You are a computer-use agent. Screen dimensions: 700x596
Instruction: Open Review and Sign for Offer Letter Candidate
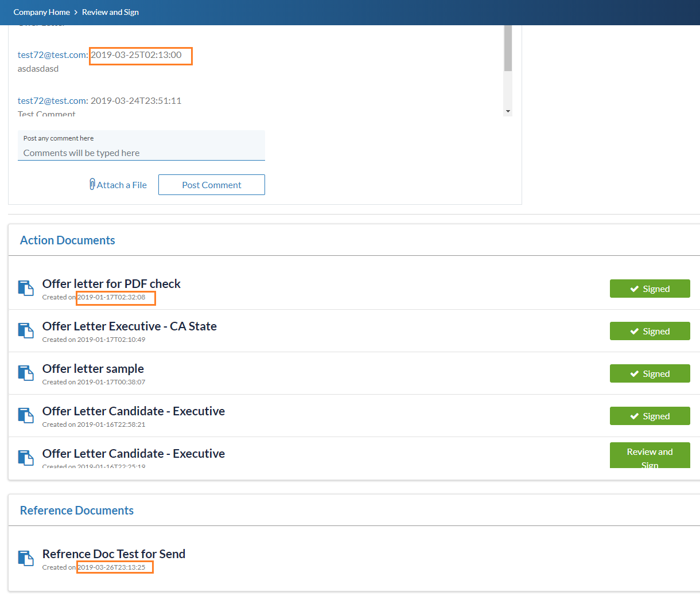(x=650, y=456)
